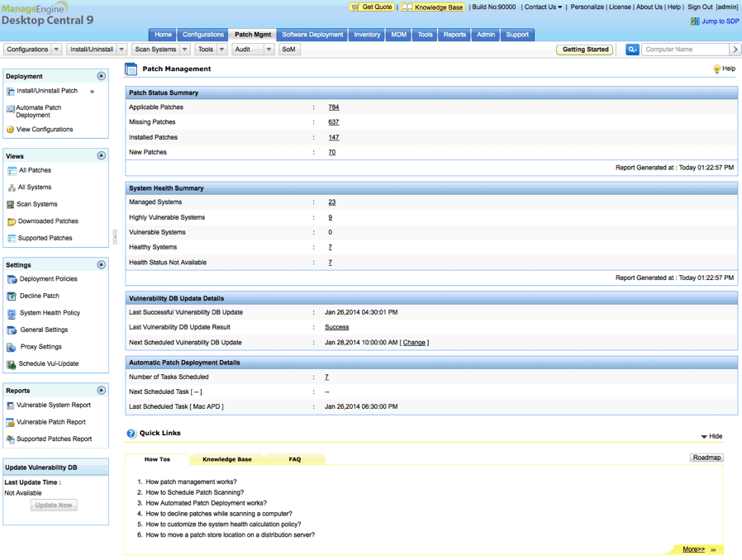Viewport: 742px width, 560px height.
Task: Click the Quick Links question mark icon
Action: pyautogui.click(x=131, y=434)
